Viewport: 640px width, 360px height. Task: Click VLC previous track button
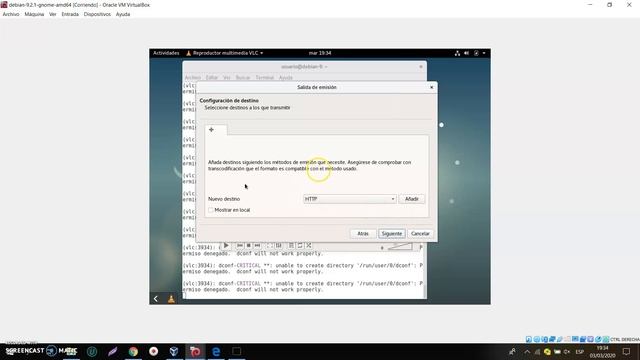point(240,246)
